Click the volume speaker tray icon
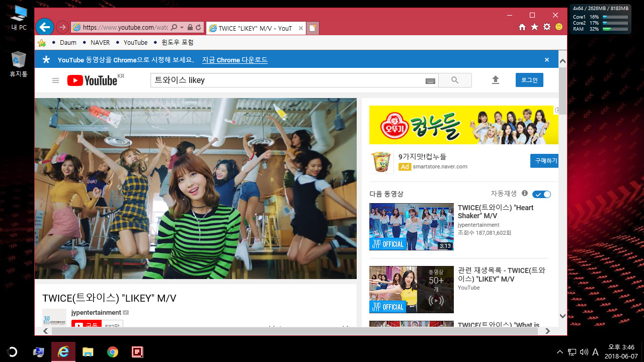Image resolution: width=644 pixels, height=362 pixels. point(584,352)
